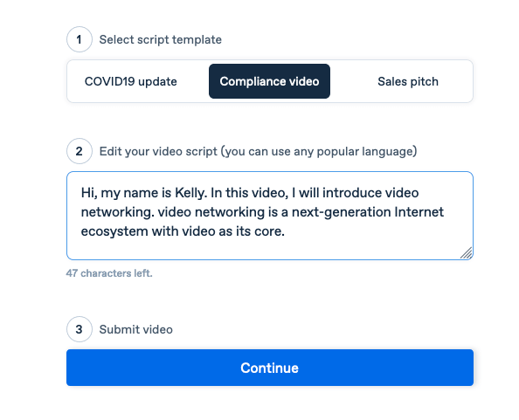Click the step 3 number circle
Image resolution: width=519 pixels, height=420 pixels.
click(80, 329)
